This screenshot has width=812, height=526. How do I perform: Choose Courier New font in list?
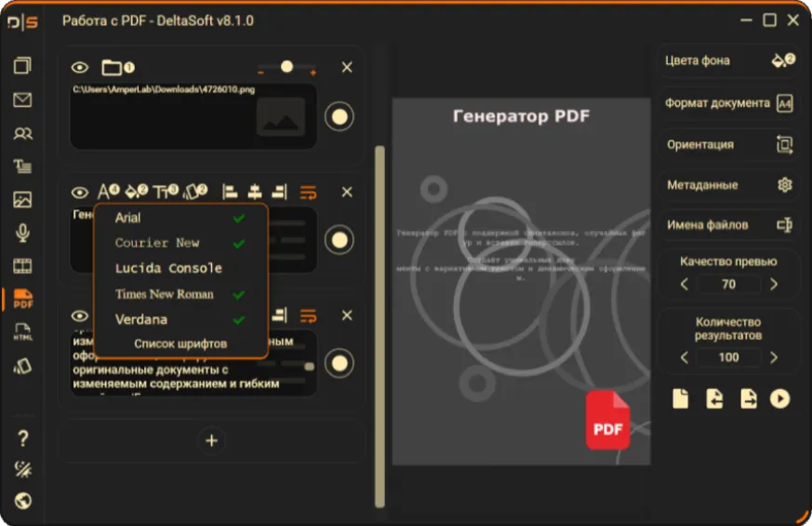(x=180, y=243)
